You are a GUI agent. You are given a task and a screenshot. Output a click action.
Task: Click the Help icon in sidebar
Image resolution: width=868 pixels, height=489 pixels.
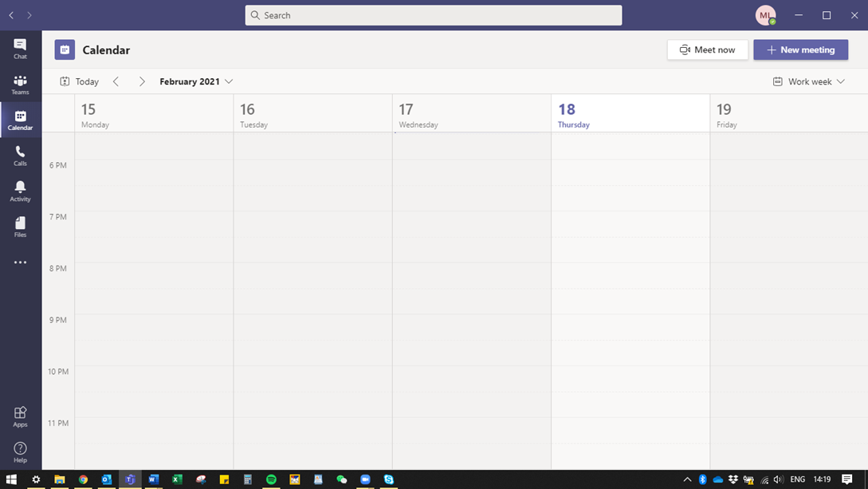tap(20, 452)
